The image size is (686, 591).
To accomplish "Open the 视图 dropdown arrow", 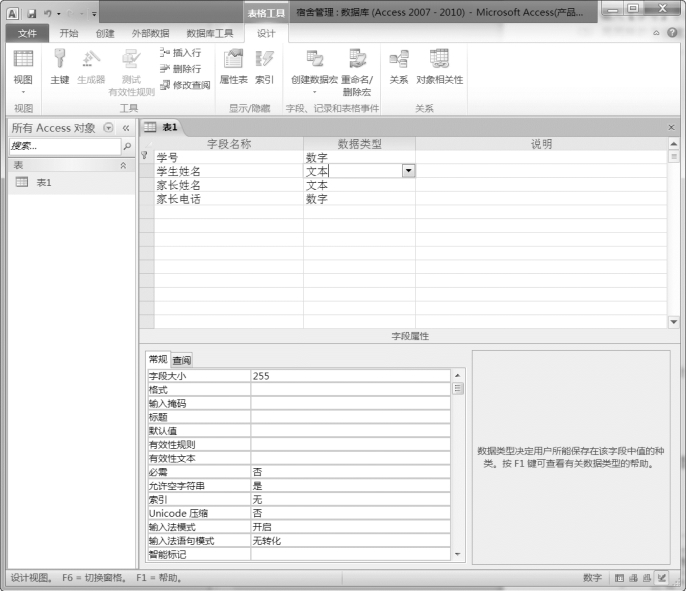I will (x=23, y=92).
